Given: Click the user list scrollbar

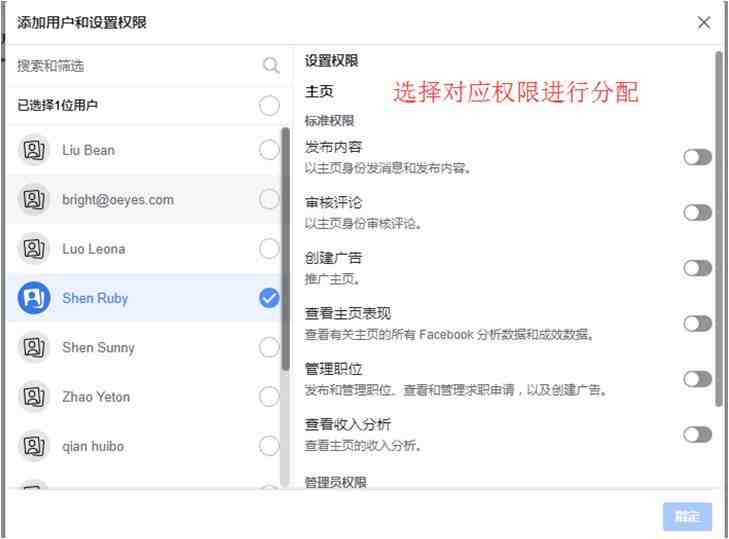Looking at the screenshot, I should tap(285, 249).
